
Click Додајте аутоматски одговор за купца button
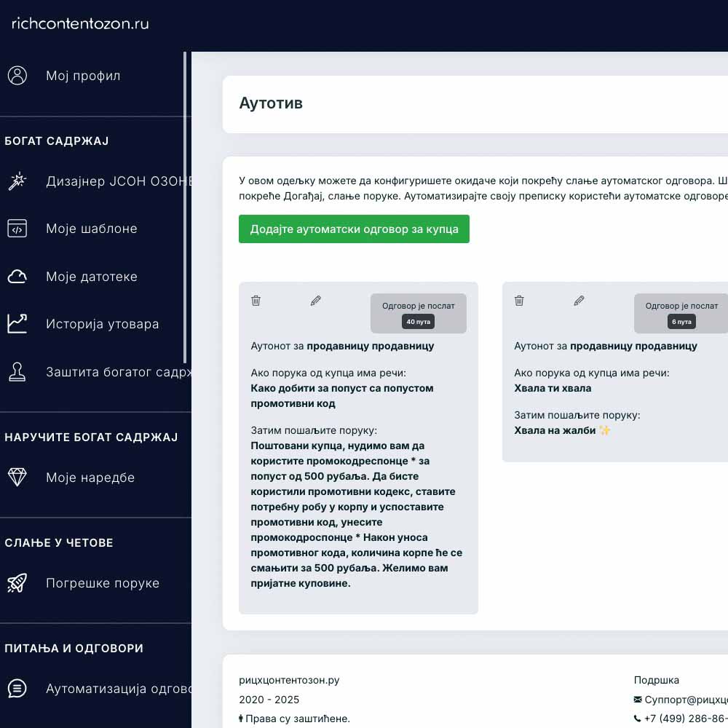point(354,229)
